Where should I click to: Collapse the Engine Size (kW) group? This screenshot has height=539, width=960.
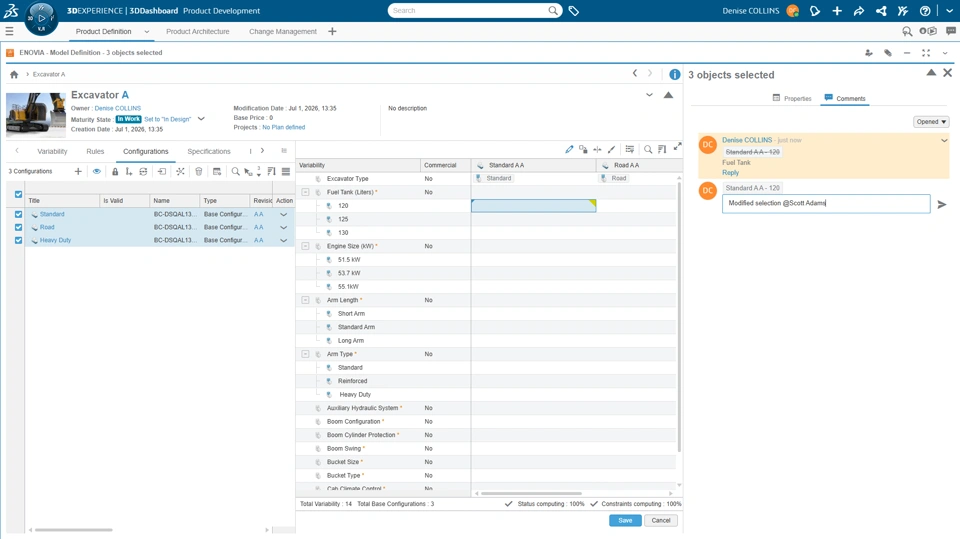pos(305,246)
